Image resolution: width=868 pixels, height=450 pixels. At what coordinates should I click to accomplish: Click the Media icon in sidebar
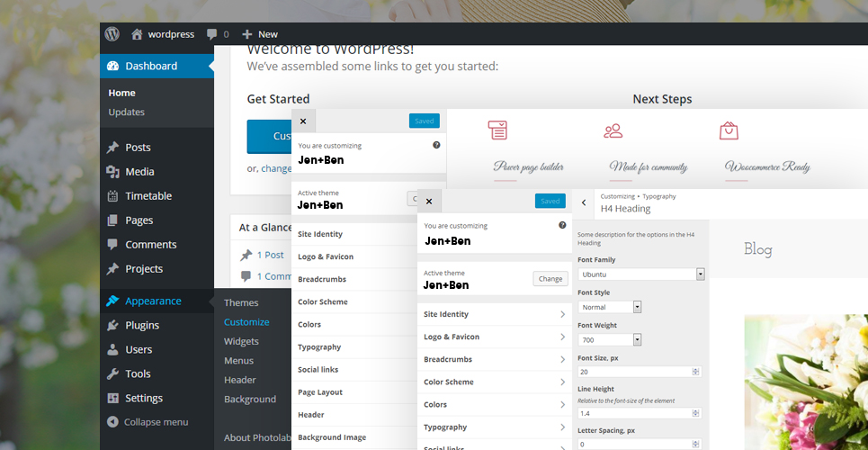click(113, 172)
